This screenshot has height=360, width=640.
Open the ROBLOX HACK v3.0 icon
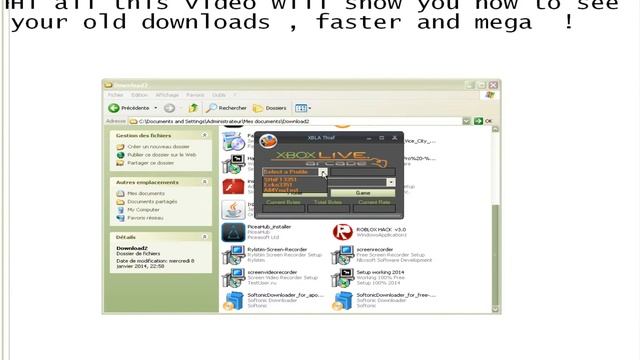coord(343,232)
